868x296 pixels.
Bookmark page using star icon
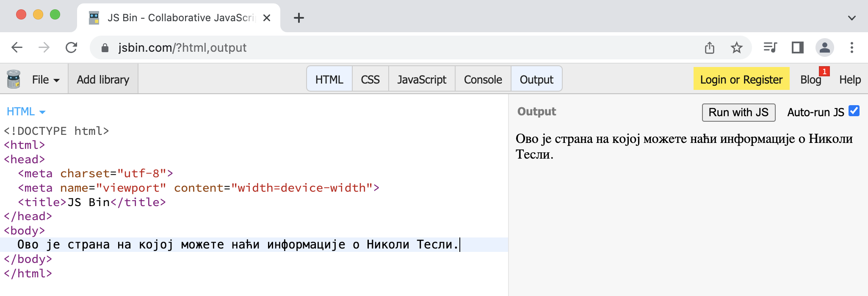click(736, 47)
